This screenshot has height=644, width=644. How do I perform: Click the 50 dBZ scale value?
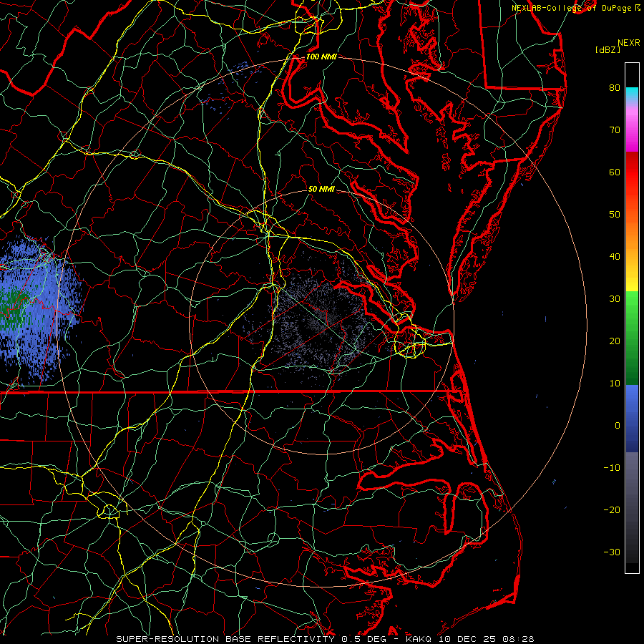click(x=615, y=215)
